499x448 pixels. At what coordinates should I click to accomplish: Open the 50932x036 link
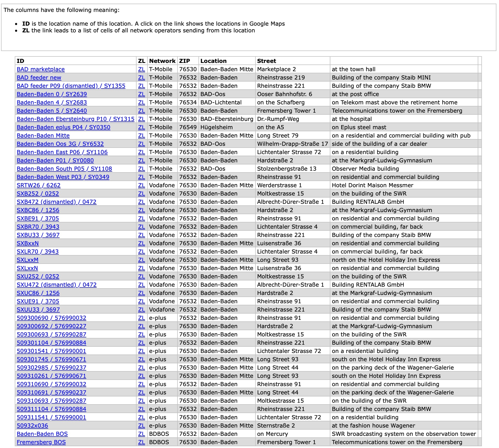pyautogui.click(x=32, y=425)
